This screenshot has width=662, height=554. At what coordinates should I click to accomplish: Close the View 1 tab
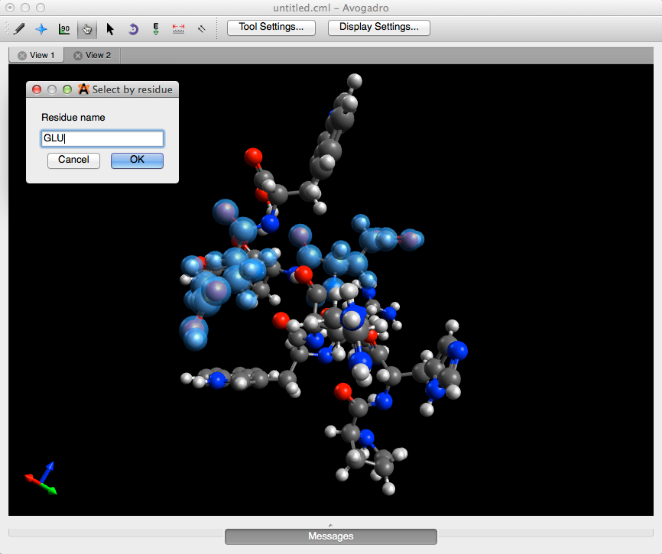(x=22, y=55)
